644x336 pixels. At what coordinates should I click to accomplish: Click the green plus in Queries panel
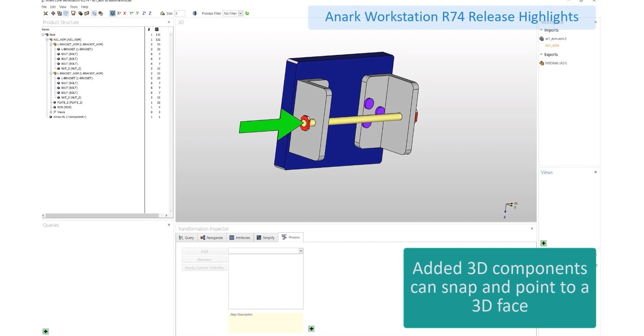click(x=46, y=331)
